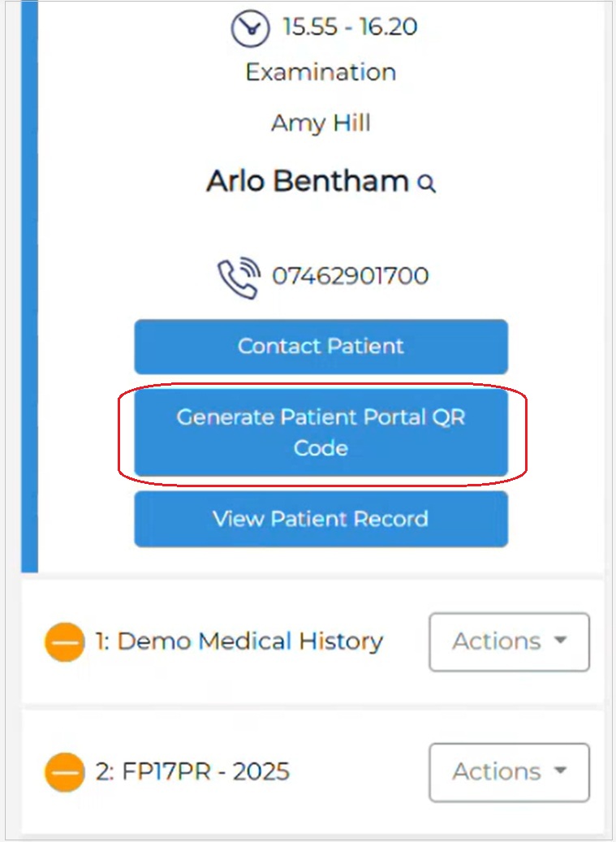This screenshot has width=616, height=842.
Task: Click the magnifier icon next to Arlo Bentham
Action: tap(427, 184)
